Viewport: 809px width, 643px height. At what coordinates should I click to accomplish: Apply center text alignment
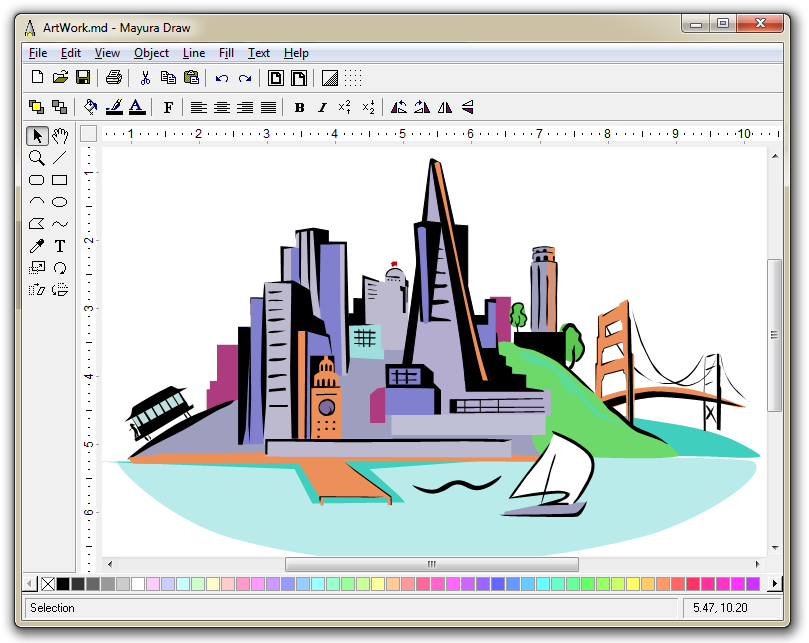pos(221,107)
